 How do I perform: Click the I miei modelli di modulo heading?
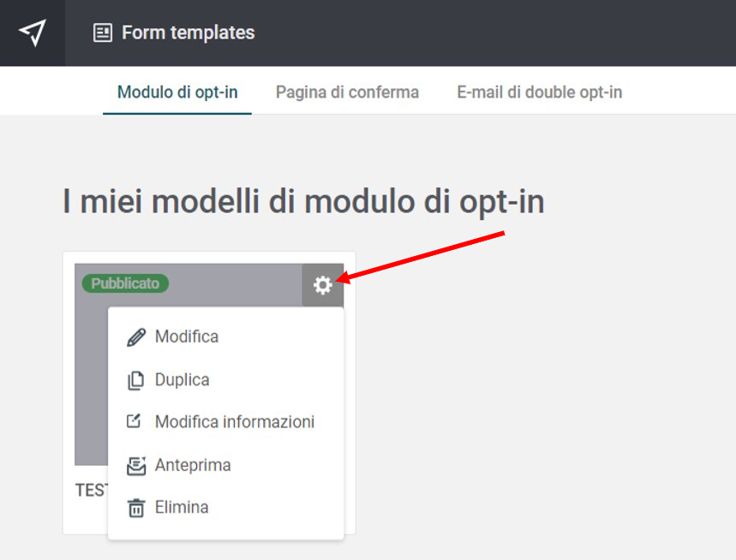[303, 202]
